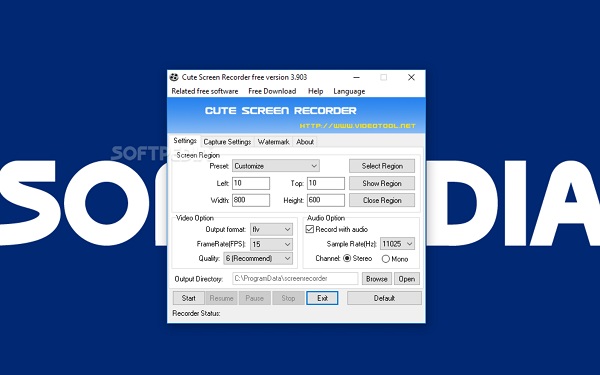Open the Output format flv dropdown

[x=271, y=230]
